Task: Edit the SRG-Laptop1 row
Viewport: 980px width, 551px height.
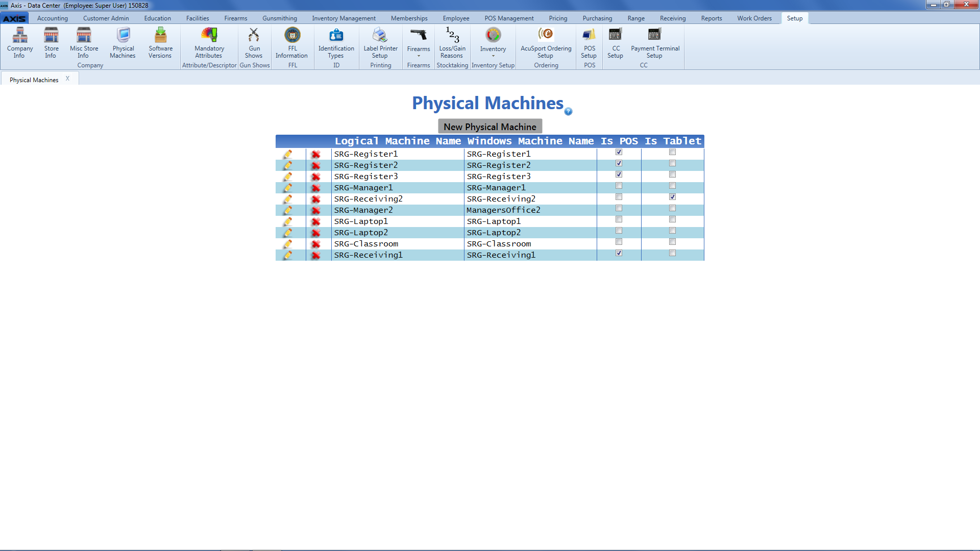Action: [288, 221]
